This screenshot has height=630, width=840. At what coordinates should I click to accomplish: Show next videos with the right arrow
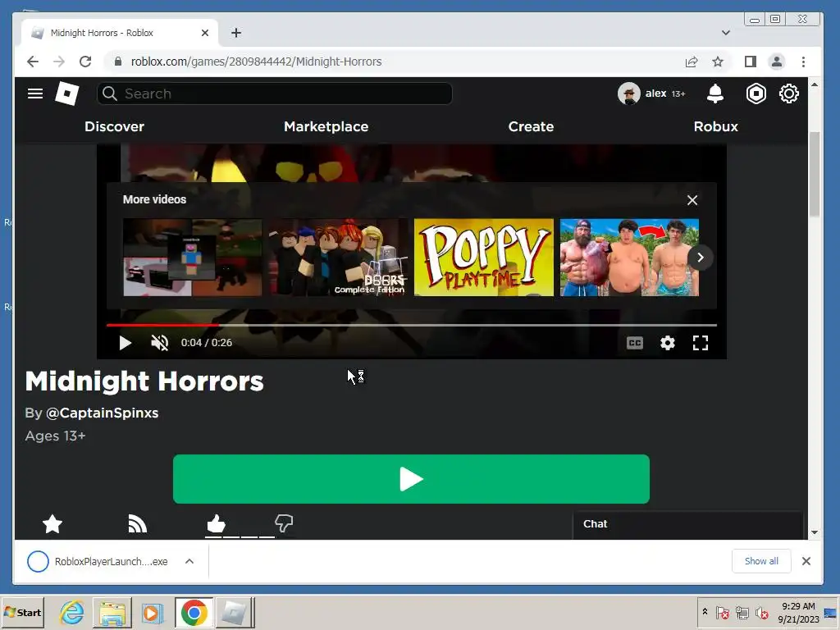[x=701, y=258]
